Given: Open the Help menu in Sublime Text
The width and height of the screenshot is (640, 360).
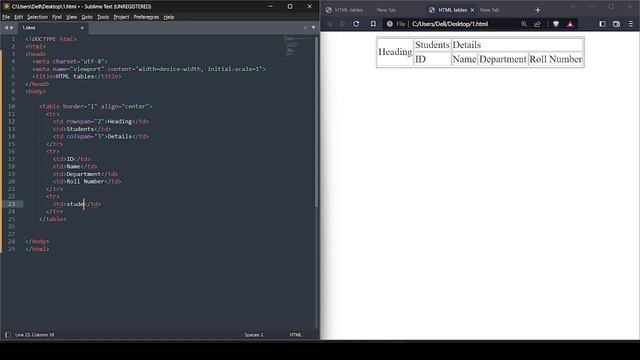Looking at the screenshot, I should click(x=169, y=17).
